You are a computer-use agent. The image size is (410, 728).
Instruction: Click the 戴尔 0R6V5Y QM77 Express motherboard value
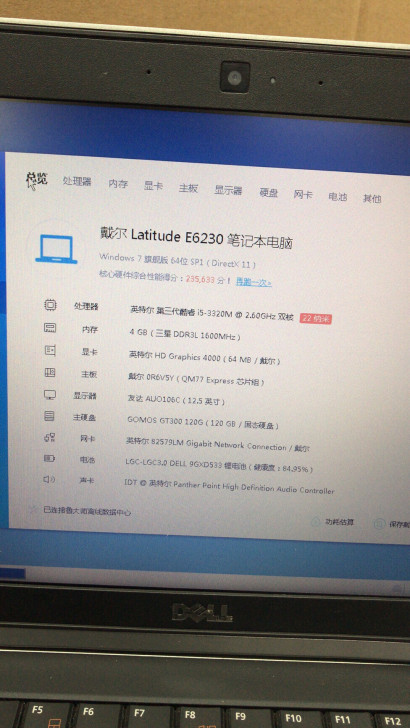(x=196, y=379)
